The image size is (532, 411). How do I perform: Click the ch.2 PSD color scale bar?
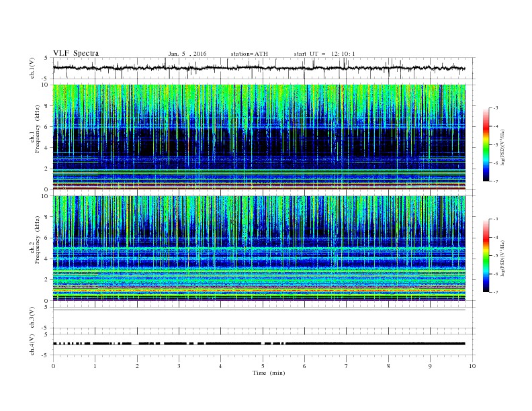coord(486,255)
